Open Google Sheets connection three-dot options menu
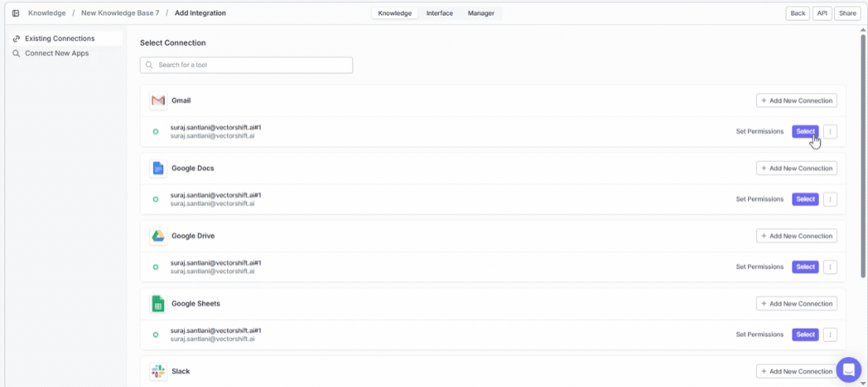 (830, 334)
